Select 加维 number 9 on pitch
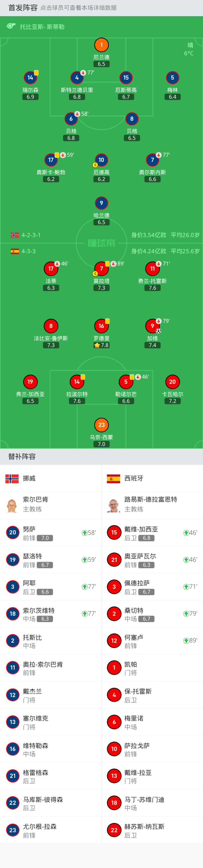The height and width of the screenshot is (868, 203). (x=153, y=326)
